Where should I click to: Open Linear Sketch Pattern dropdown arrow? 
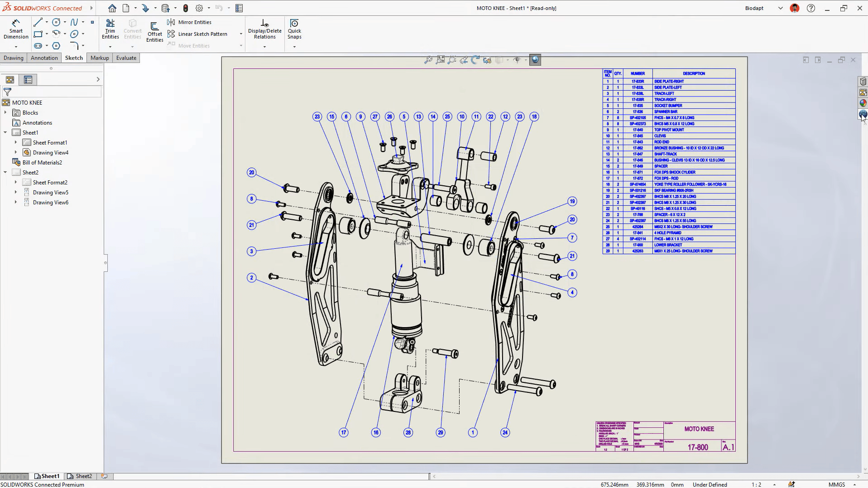[x=241, y=34]
